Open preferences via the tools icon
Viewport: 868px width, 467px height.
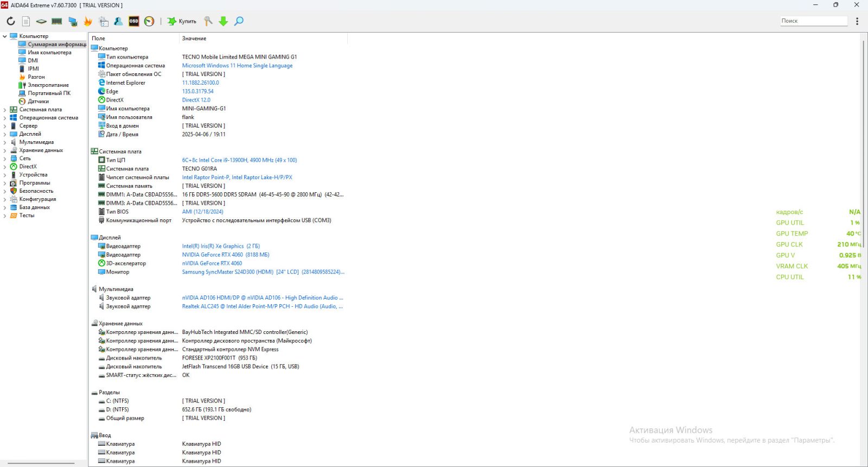(x=208, y=21)
